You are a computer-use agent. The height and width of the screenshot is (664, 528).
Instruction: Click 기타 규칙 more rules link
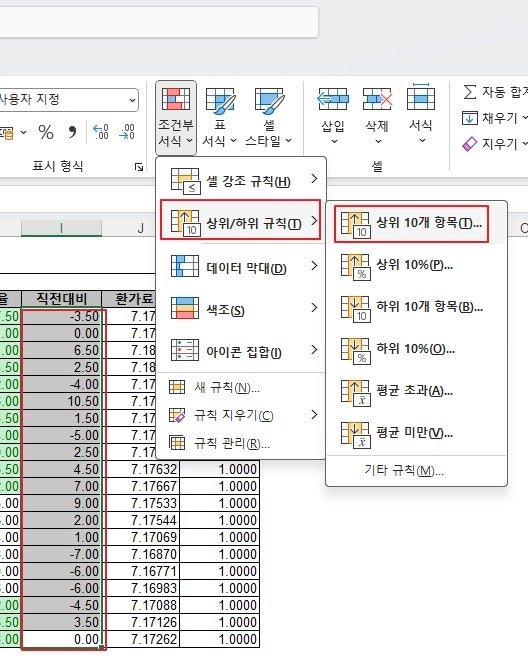click(404, 471)
